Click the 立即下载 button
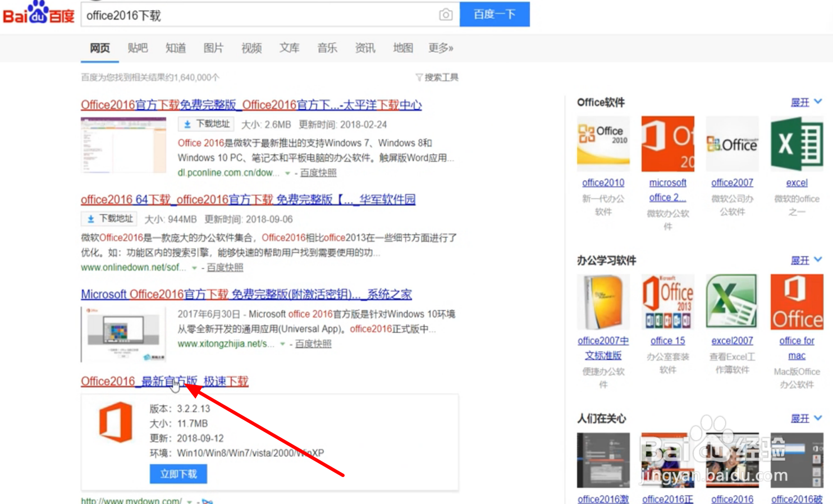Viewport: 833px width, 504px height. coord(178,474)
